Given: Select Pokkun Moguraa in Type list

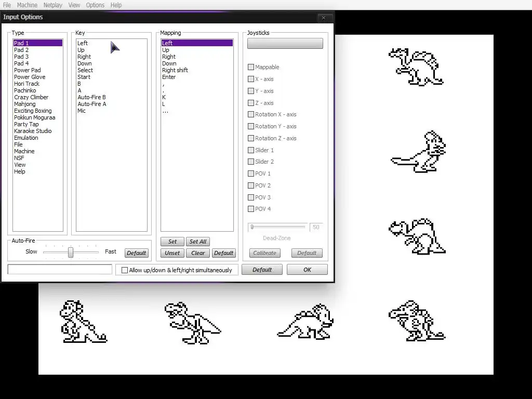Looking at the screenshot, I should pos(37,118).
